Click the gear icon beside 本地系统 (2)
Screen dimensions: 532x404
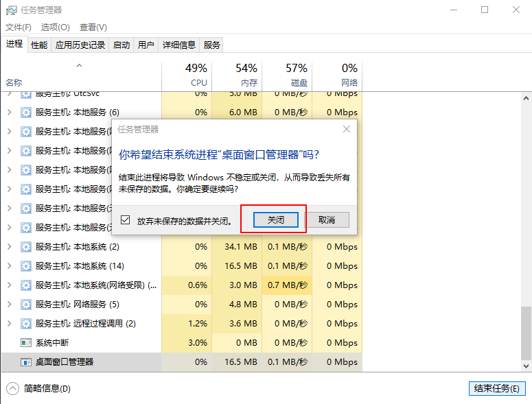pos(26,246)
